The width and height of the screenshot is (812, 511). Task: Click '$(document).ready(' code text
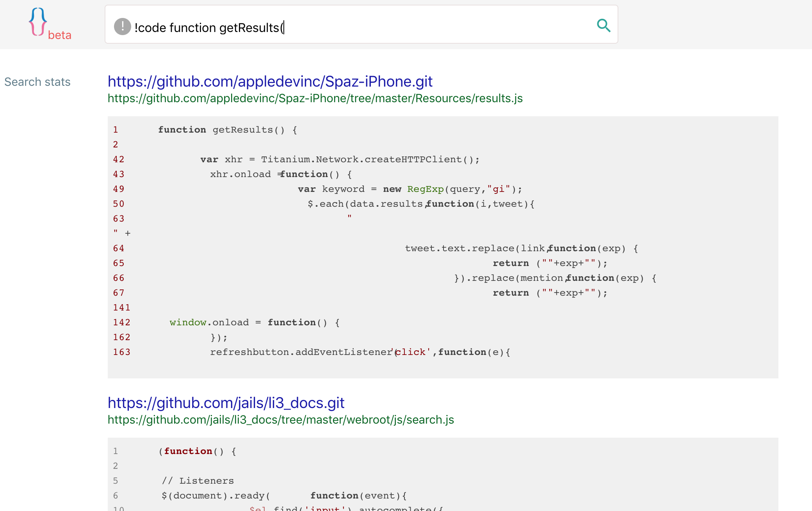216,496
